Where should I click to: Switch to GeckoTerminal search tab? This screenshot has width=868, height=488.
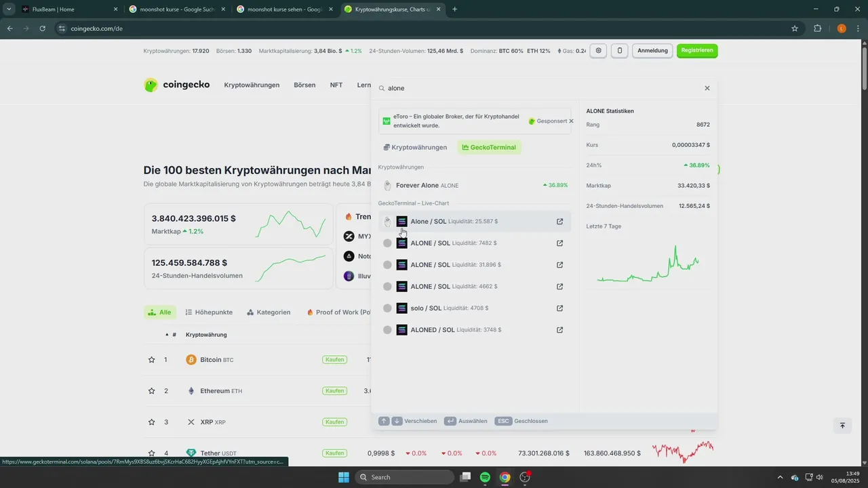[489, 147]
